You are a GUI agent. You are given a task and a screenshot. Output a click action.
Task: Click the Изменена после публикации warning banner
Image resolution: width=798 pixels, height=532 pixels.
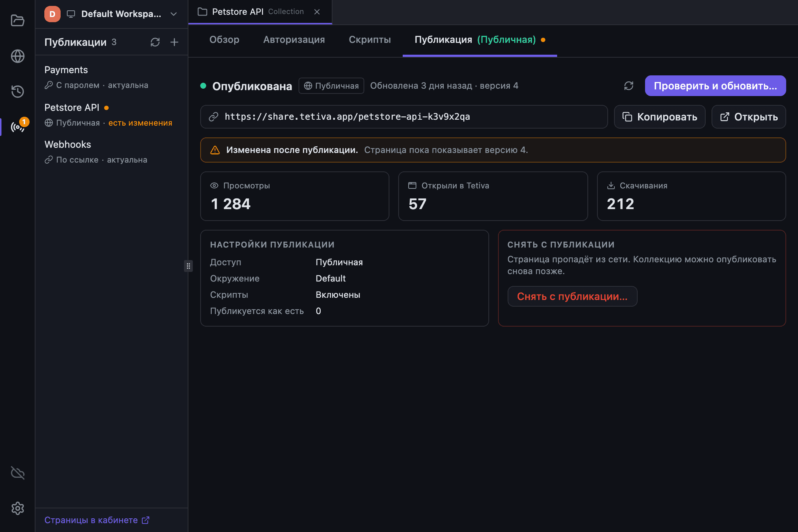(x=493, y=150)
